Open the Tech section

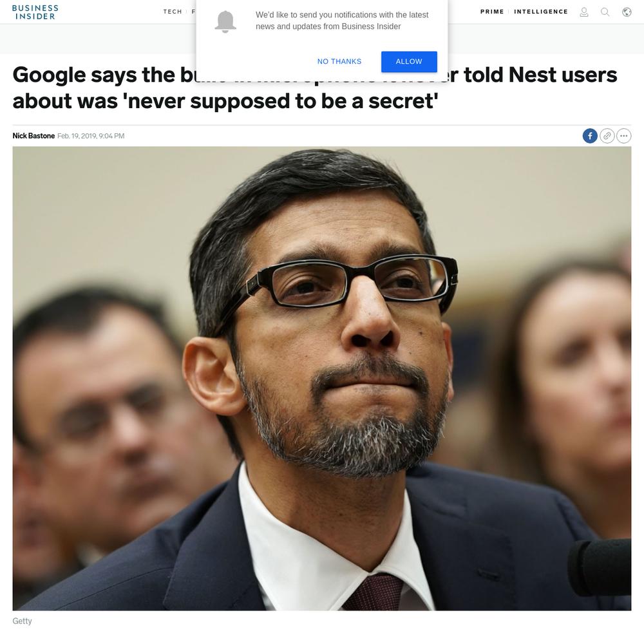tap(173, 12)
